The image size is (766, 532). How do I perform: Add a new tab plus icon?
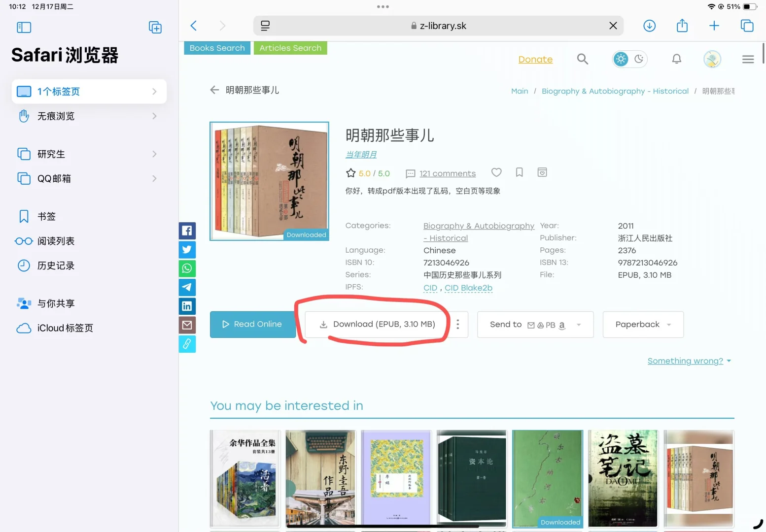point(714,26)
